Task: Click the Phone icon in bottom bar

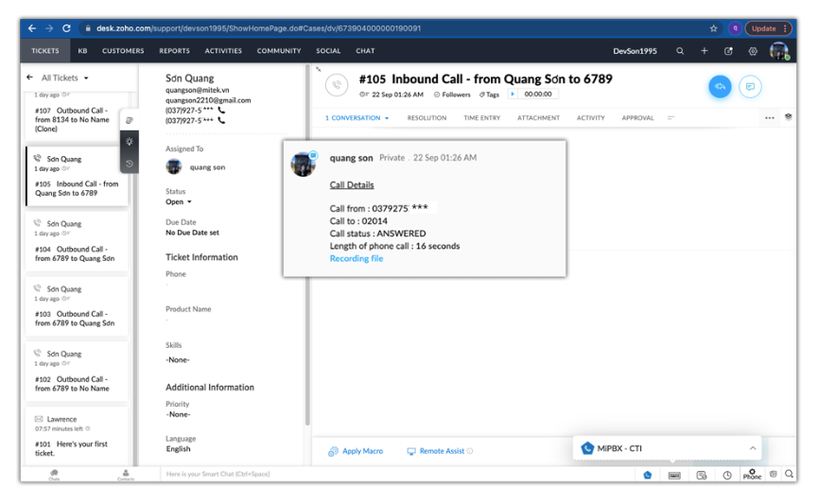Action: (752, 474)
